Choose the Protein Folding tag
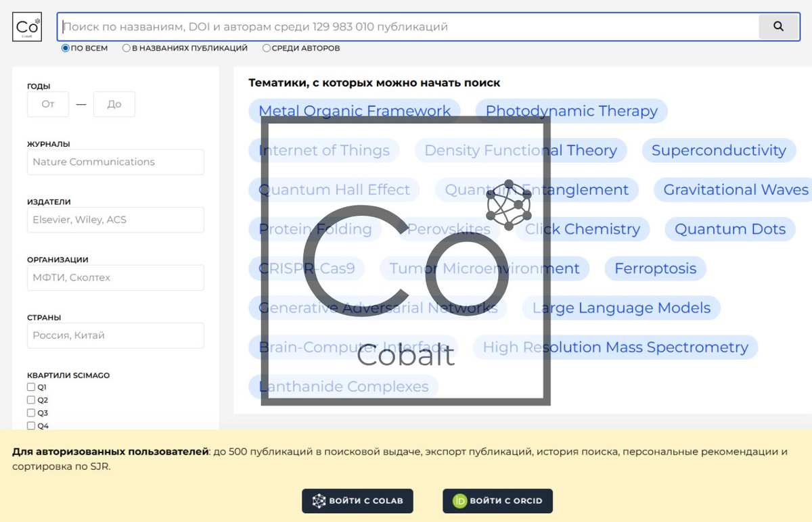This screenshot has width=812, height=522. 315,229
